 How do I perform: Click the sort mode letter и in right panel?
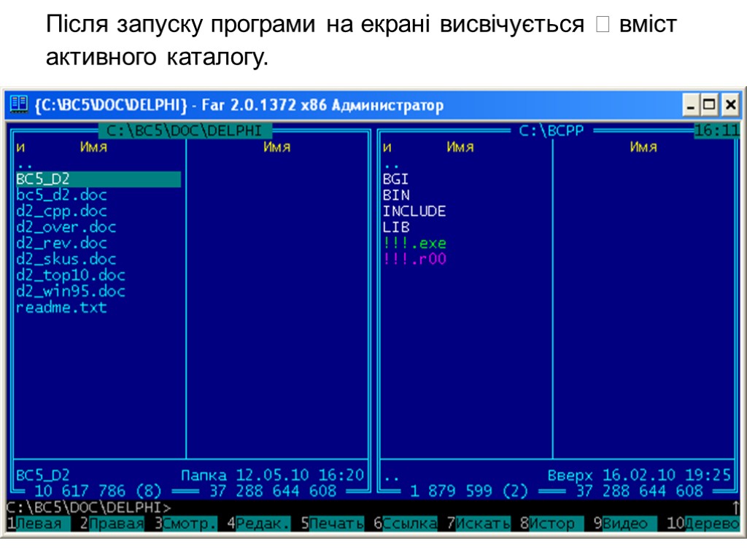tap(387, 147)
